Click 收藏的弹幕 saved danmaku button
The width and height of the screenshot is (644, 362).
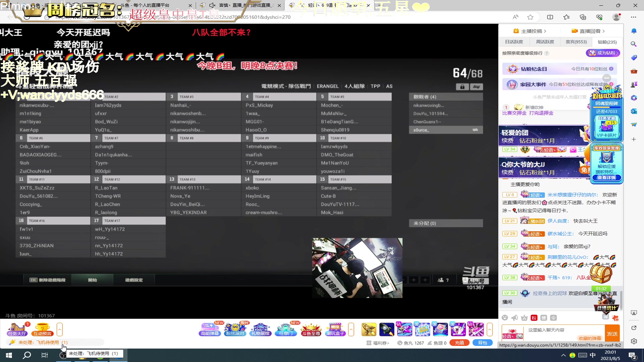590,338
